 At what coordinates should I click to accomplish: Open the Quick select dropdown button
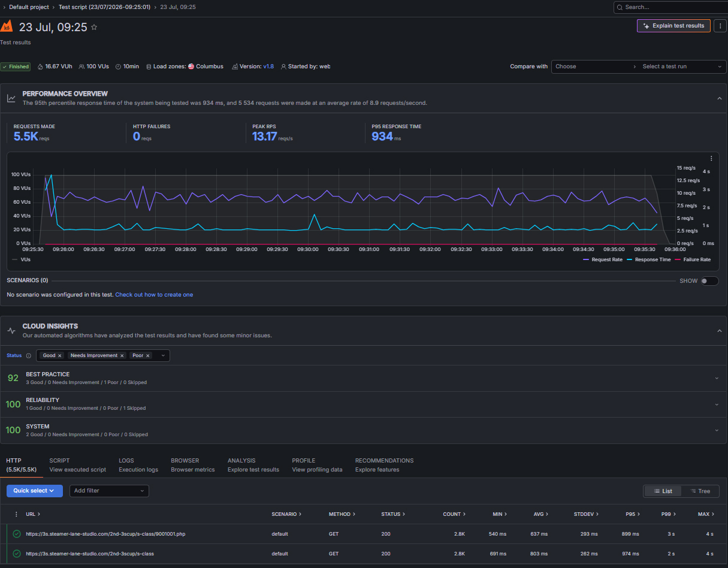click(35, 491)
